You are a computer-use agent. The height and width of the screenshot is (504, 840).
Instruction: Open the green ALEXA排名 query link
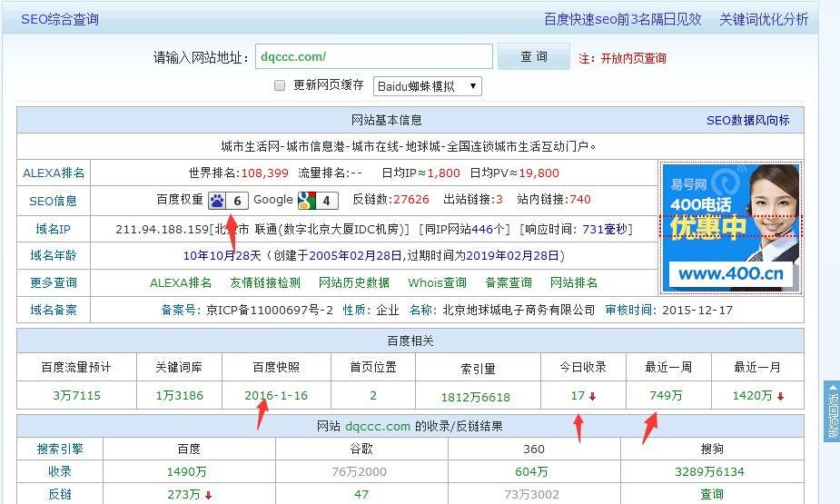181,282
